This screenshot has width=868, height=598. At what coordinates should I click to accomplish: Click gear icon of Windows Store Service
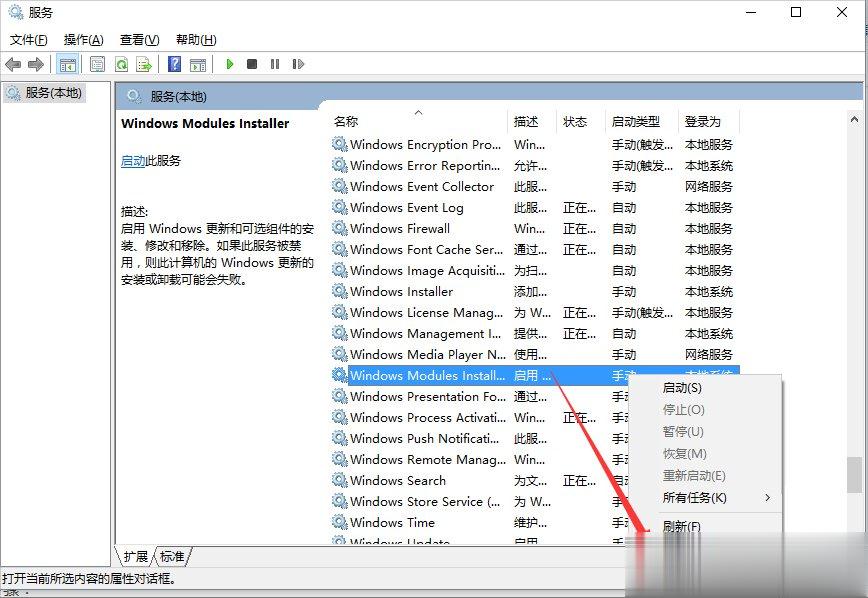[339, 501]
